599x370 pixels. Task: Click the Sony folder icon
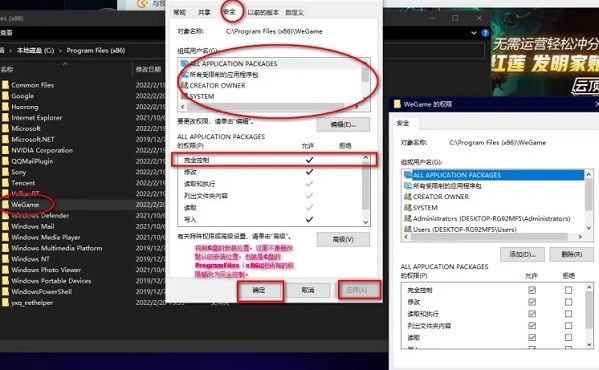(5, 172)
